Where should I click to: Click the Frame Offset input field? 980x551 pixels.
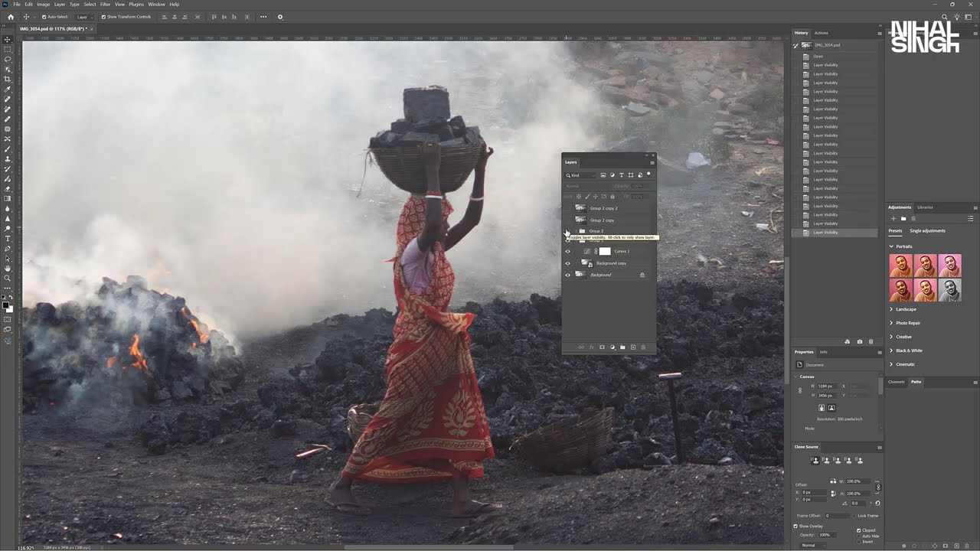pyautogui.click(x=838, y=516)
